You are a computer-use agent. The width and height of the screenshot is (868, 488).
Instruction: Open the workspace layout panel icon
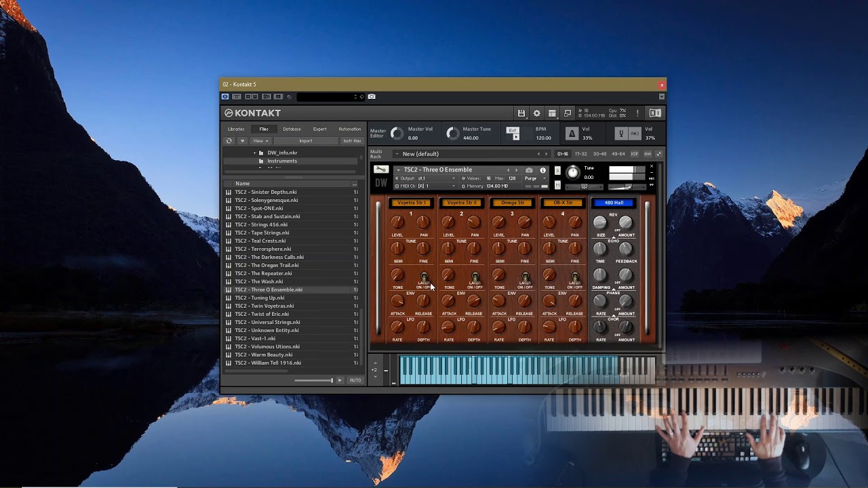pyautogui.click(x=552, y=113)
